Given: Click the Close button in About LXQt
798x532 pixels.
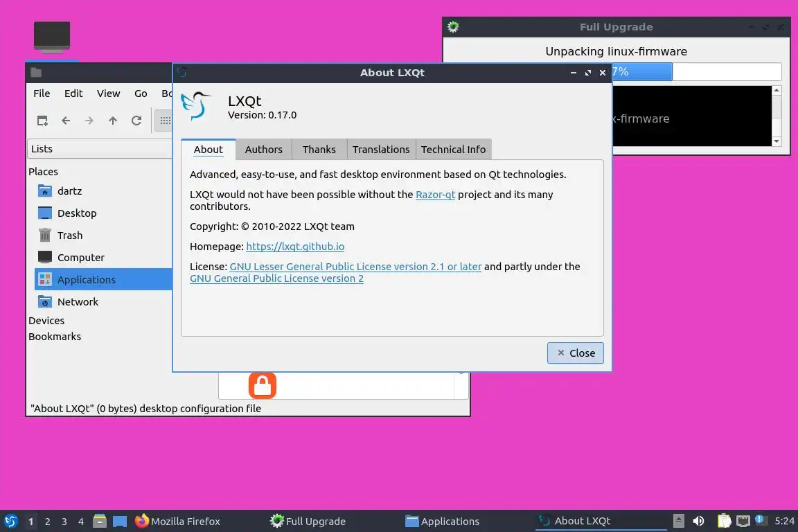Looking at the screenshot, I should [x=575, y=353].
